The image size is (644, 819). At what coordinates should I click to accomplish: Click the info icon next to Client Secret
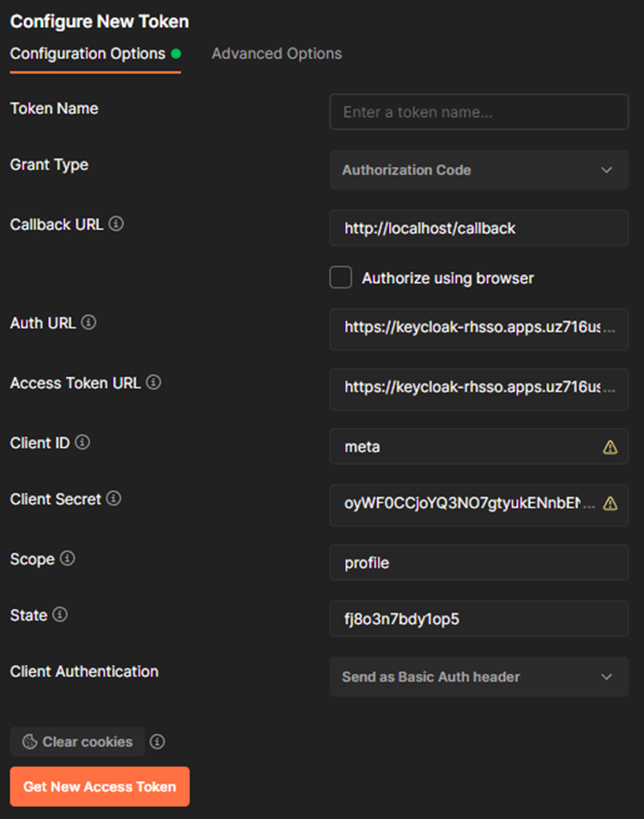[x=114, y=499]
